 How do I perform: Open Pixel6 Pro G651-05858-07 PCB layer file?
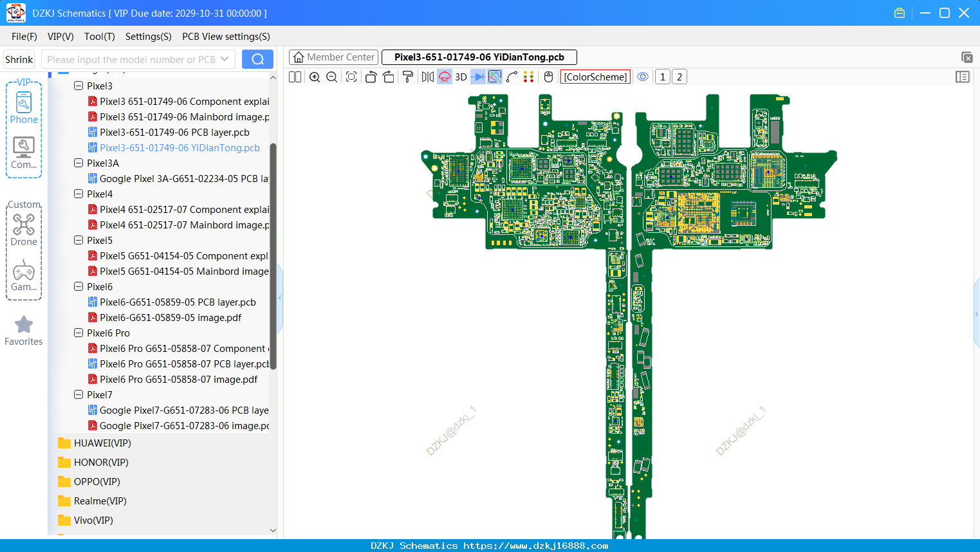click(178, 363)
